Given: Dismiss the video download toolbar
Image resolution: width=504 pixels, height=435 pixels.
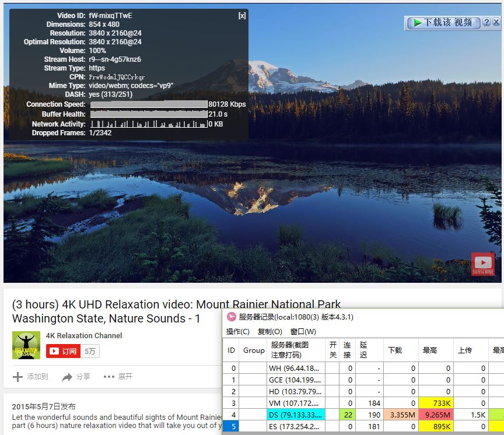Looking at the screenshot, I should click(x=496, y=23).
